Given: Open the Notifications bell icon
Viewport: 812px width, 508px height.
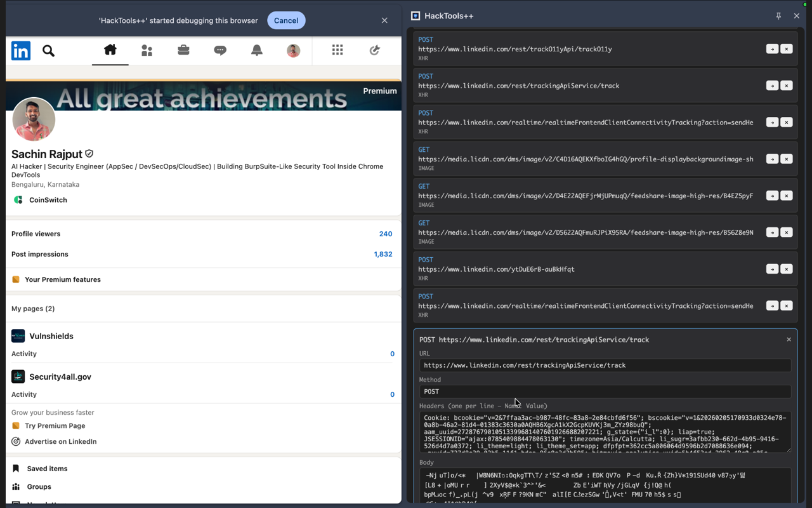Looking at the screenshot, I should point(257,51).
